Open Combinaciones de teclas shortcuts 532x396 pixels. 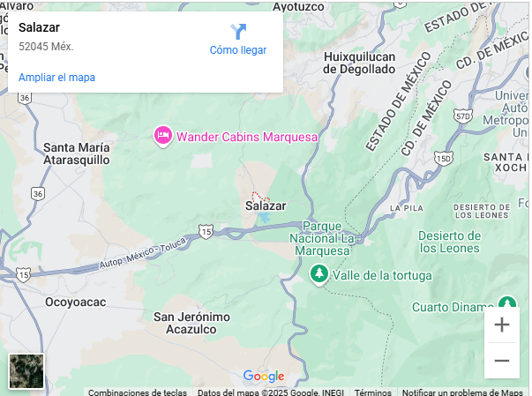(x=138, y=392)
